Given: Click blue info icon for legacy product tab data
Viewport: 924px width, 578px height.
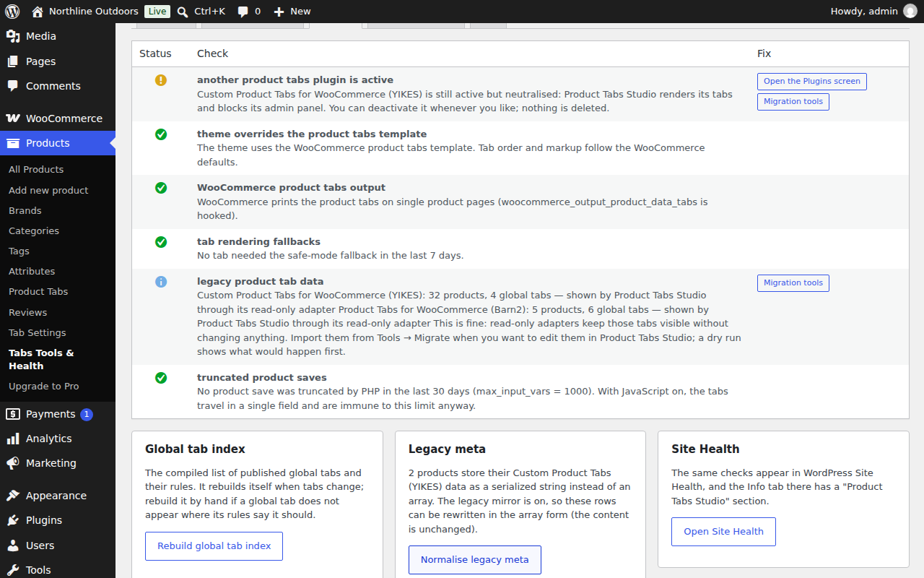Looking at the screenshot, I should tap(161, 282).
